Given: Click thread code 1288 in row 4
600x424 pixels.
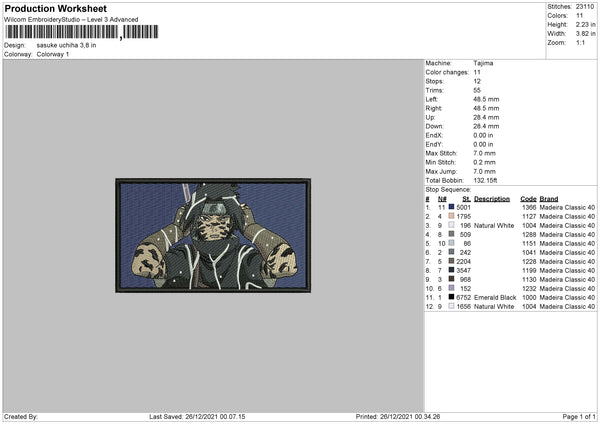Looking at the screenshot, I should pos(529,235).
